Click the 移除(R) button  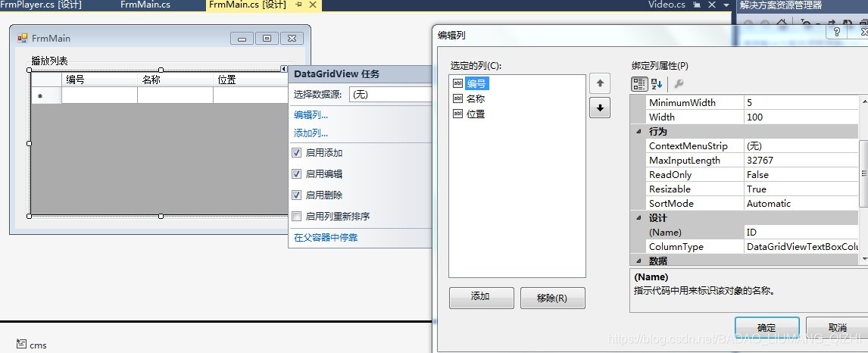pos(552,298)
